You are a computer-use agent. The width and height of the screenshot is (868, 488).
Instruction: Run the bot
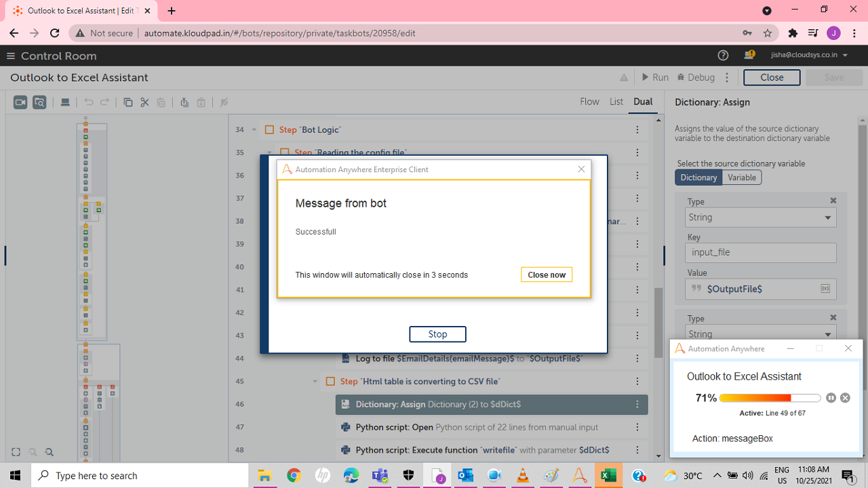tap(654, 77)
